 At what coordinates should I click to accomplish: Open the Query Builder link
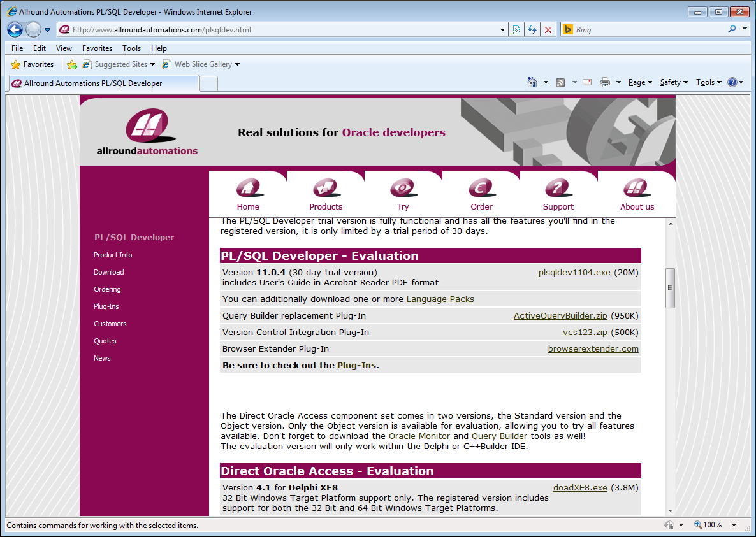499,436
